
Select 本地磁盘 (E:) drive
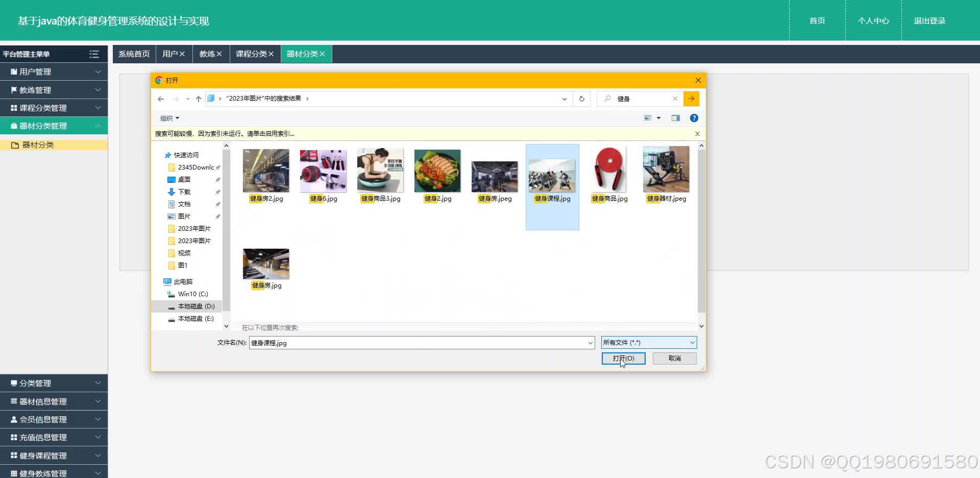coord(195,319)
